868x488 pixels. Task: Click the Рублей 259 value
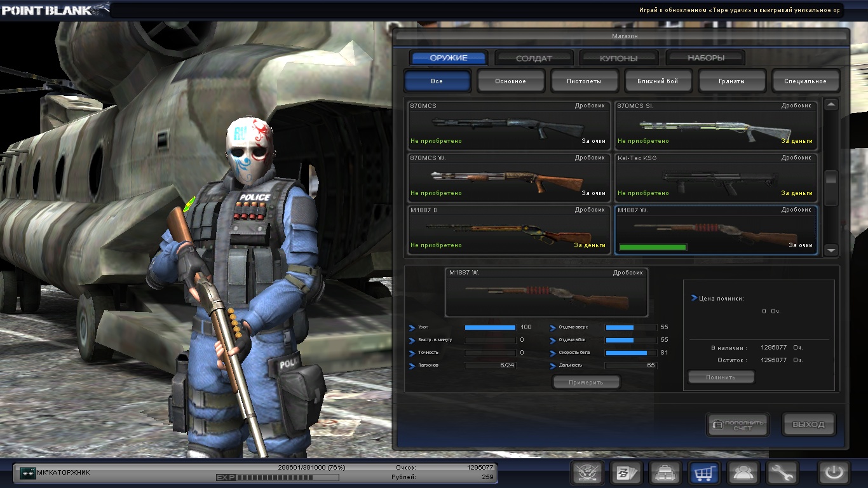tap(488, 477)
